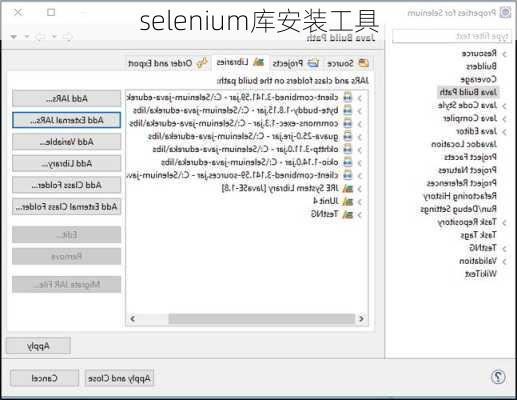Select Project Facets in the tree

470,157
